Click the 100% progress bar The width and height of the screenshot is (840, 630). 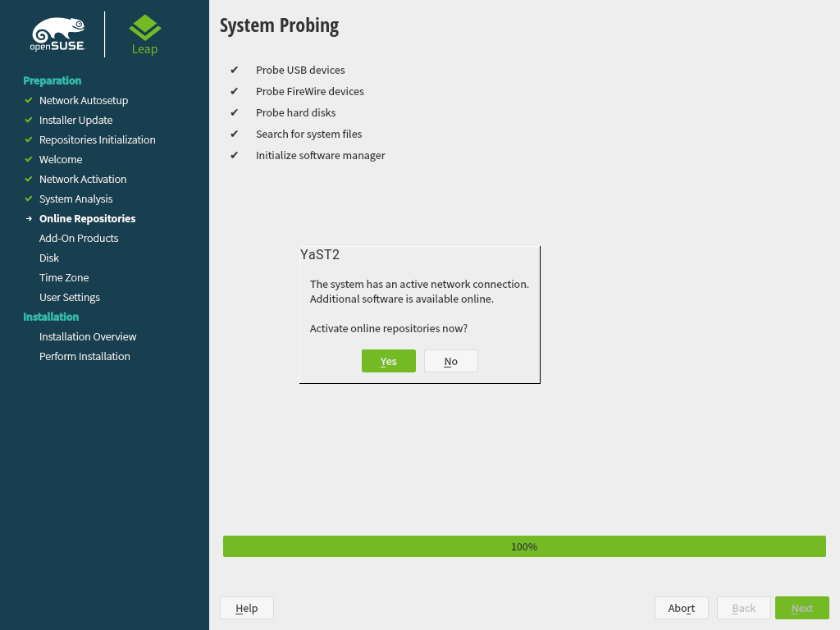click(523, 546)
